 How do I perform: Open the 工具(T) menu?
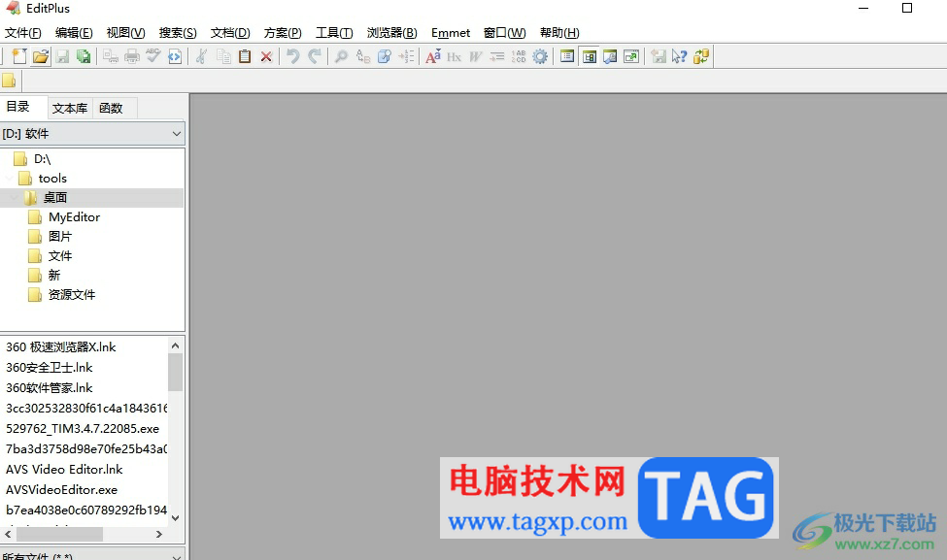(334, 33)
